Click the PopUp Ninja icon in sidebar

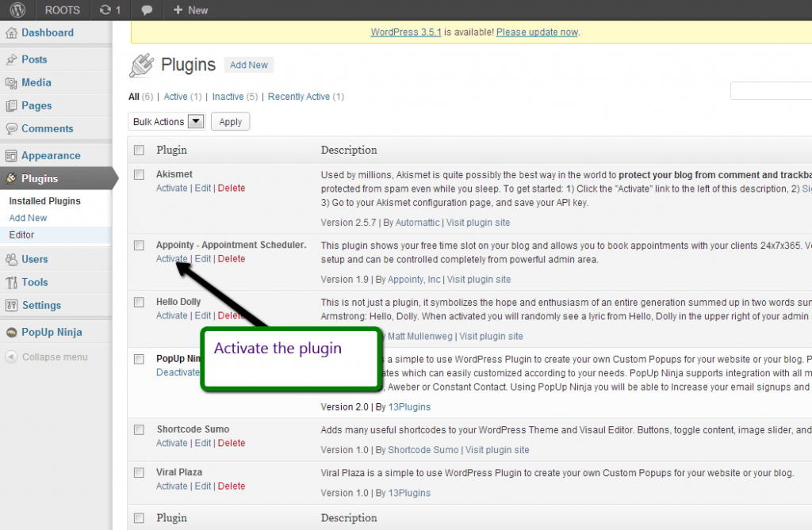(11, 333)
